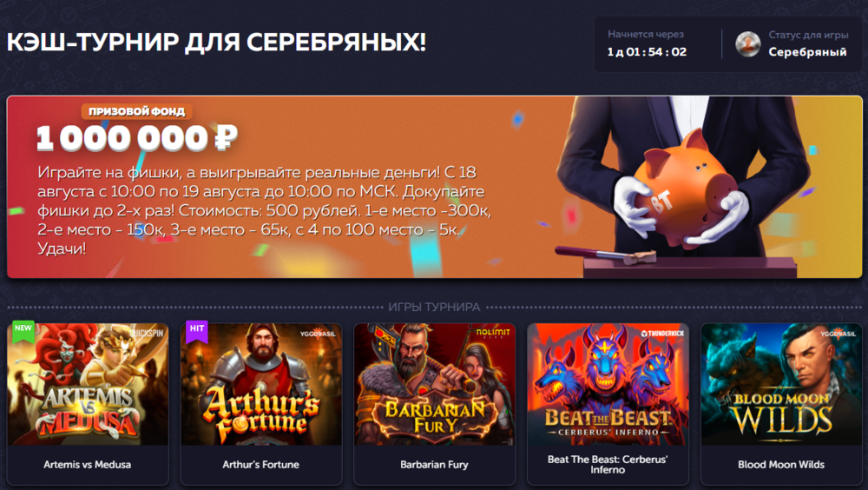Open the Beat The Beast game thumbnail

(608, 384)
